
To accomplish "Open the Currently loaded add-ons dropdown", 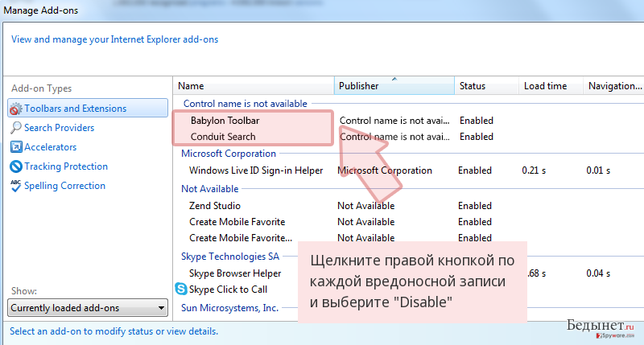I will [x=88, y=308].
